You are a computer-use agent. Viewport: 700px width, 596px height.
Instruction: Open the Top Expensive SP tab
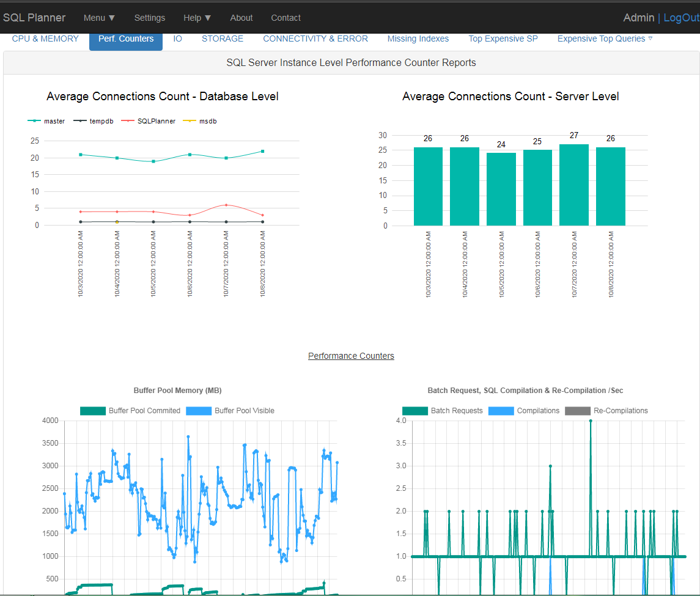[x=503, y=39]
